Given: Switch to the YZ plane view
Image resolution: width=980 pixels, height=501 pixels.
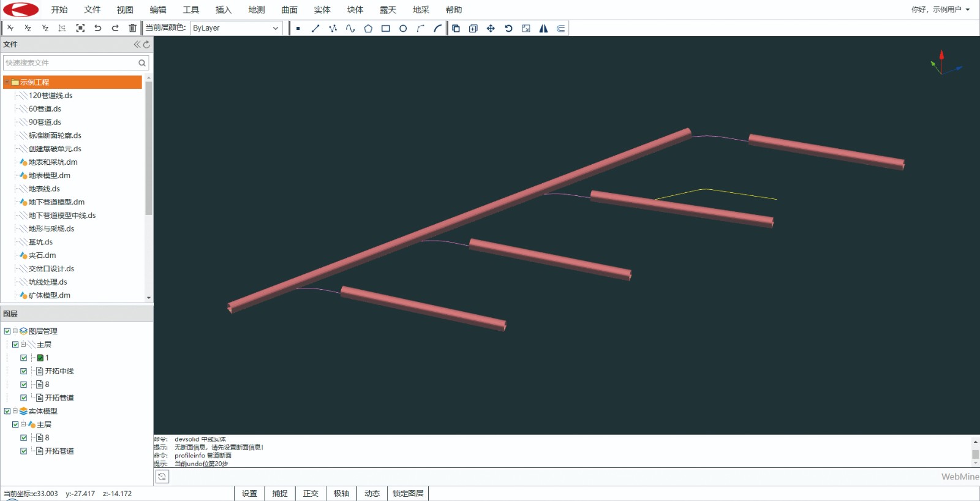Looking at the screenshot, I should coord(45,28).
